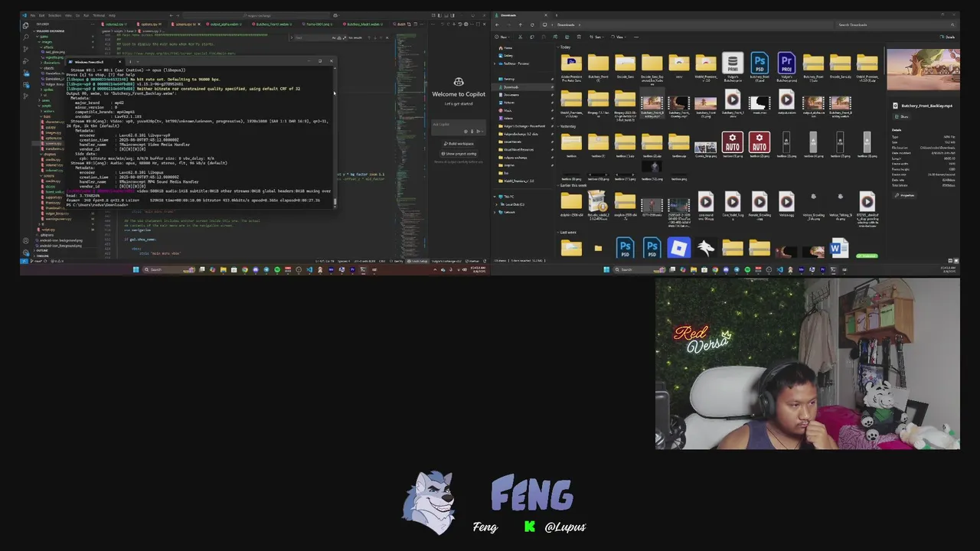Click the Refresh icon in File Explorer
The width and height of the screenshot is (980, 551).
(x=532, y=24)
